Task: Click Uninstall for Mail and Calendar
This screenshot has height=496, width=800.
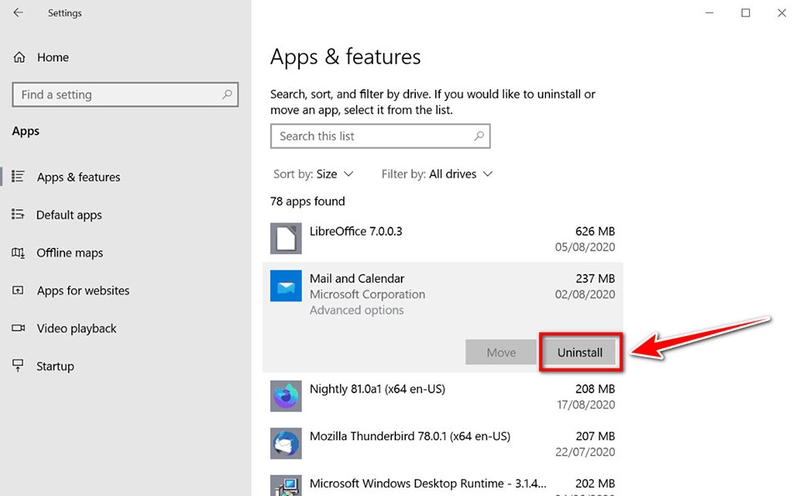Action: [580, 353]
